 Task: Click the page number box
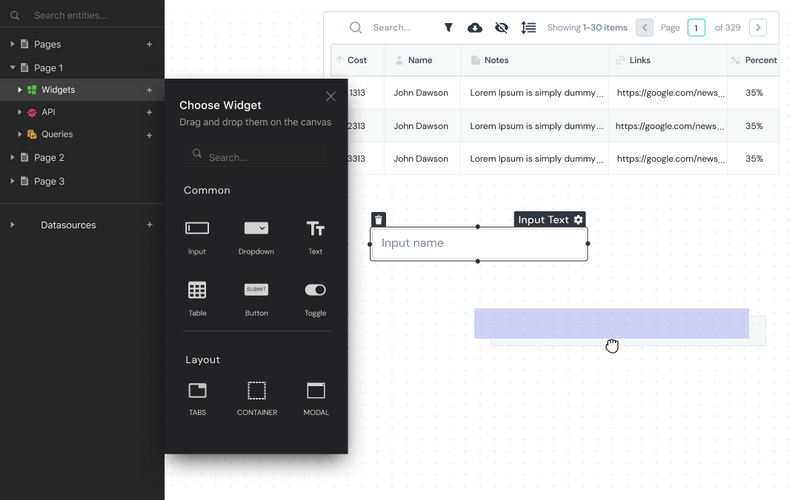pyautogui.click(x=696, y=28)
